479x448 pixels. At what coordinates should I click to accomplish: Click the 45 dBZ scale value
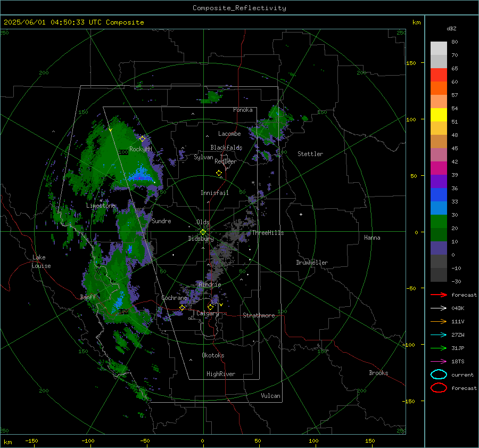tap(455, 148)
